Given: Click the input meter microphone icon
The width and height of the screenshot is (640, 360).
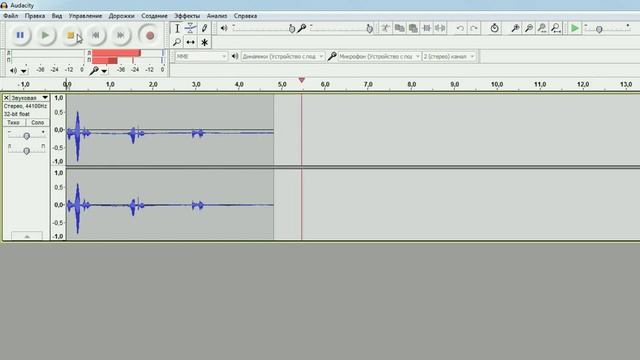Looking at the screenshot, I should (x=93, y=71).
